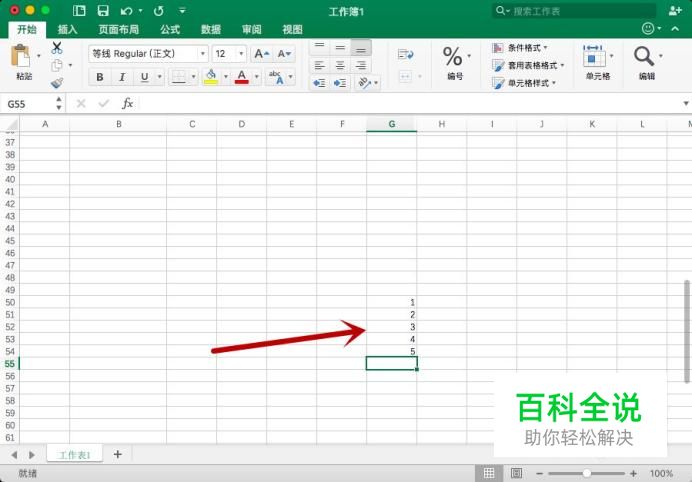Switch to normal grid view in status bar
The image size is (692, 482).
pyautogui.click(x=489, y=473)
